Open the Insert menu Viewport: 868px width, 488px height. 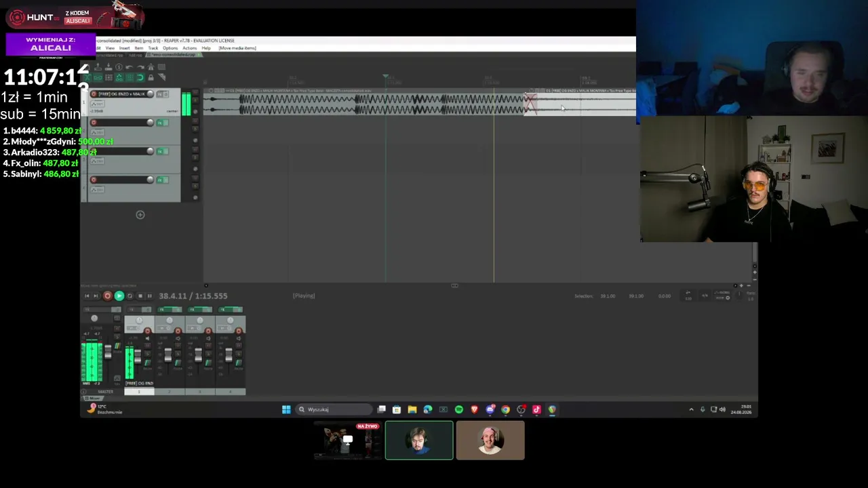coord(125,48)
